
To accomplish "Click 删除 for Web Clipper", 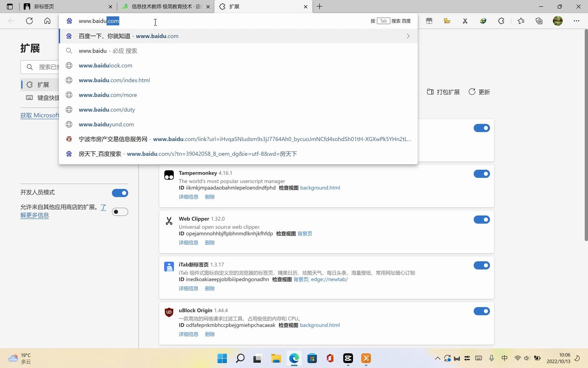I will [x=210, y=243].
